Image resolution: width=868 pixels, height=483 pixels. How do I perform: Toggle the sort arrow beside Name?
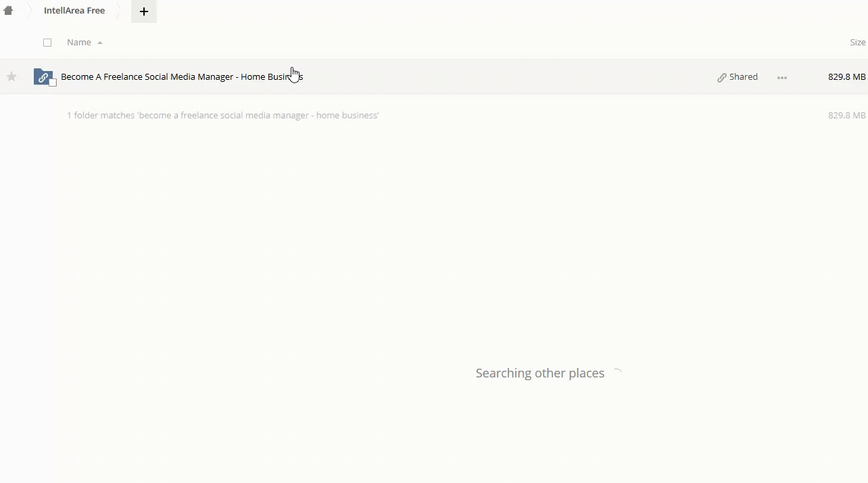pos(100,43)
